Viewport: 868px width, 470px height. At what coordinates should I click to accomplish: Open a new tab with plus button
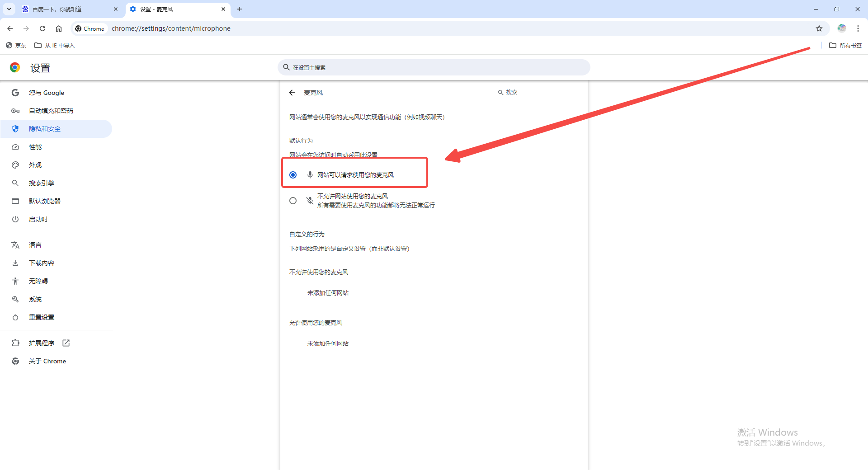(x=240, y=9)
